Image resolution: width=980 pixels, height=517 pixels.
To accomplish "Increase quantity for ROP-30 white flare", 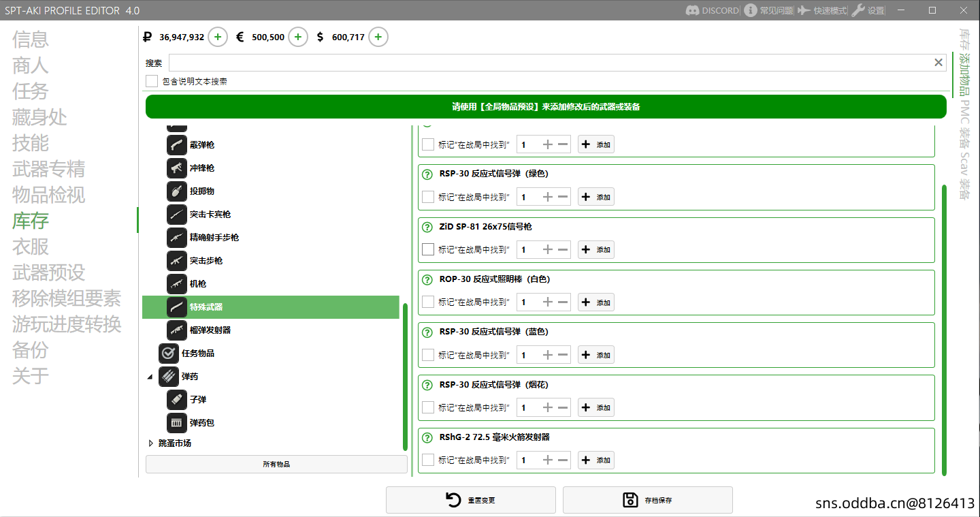I will pyautogui.click(x=547, y=302).
